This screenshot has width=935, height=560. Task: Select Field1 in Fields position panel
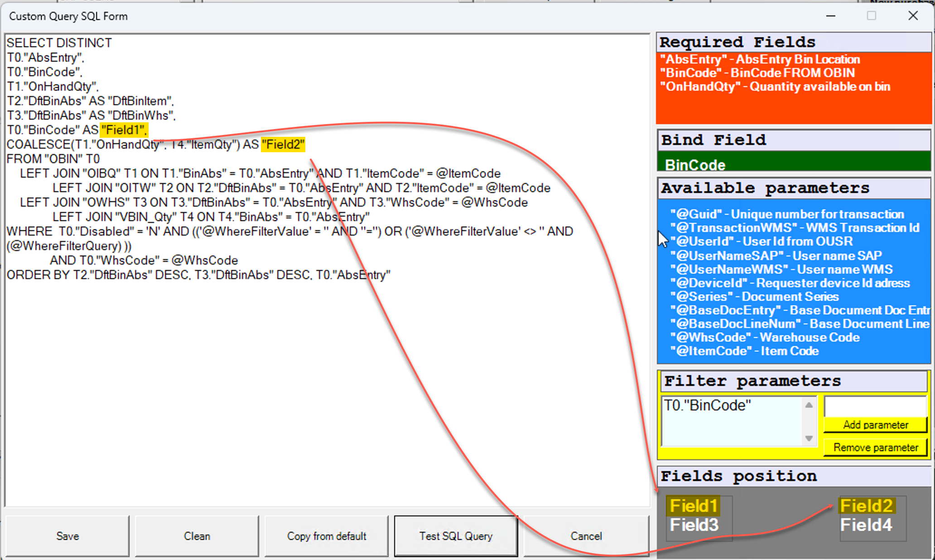(x=693, y=505)
